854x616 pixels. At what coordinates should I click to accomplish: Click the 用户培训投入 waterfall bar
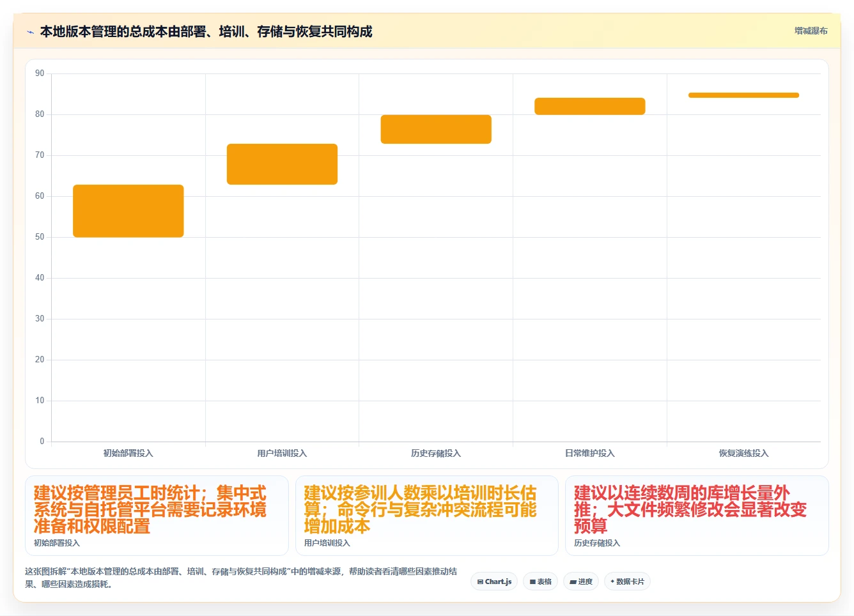[x=282, y=164]
